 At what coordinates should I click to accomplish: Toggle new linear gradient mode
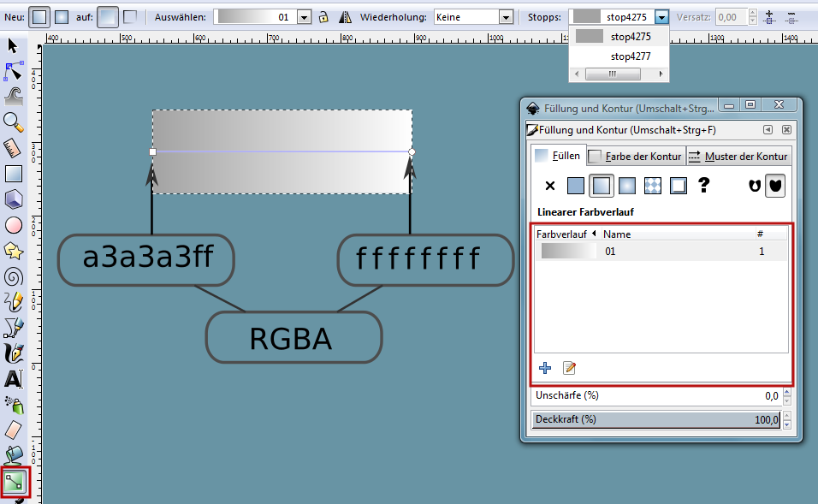click(39, 17)
